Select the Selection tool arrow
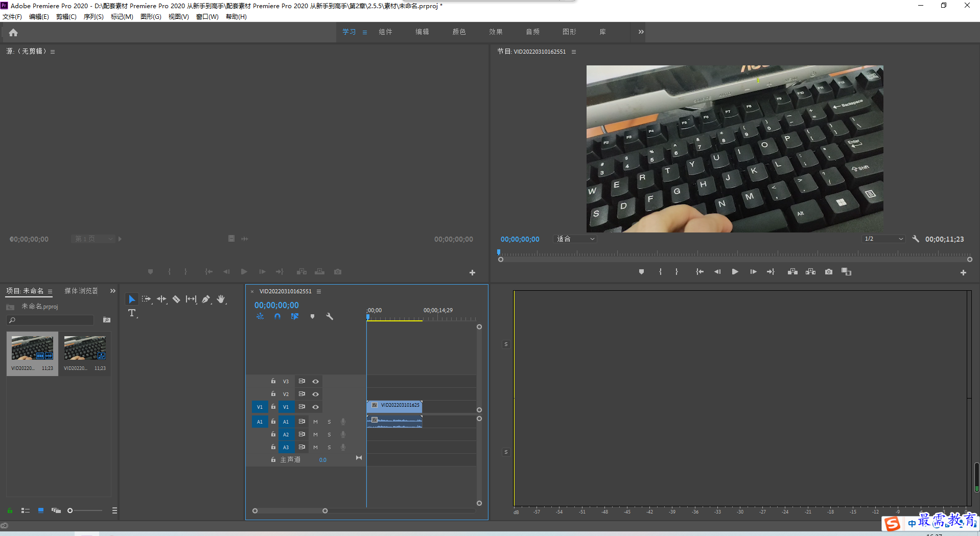Viewport: 980px width, 536px height. [132, 299]
